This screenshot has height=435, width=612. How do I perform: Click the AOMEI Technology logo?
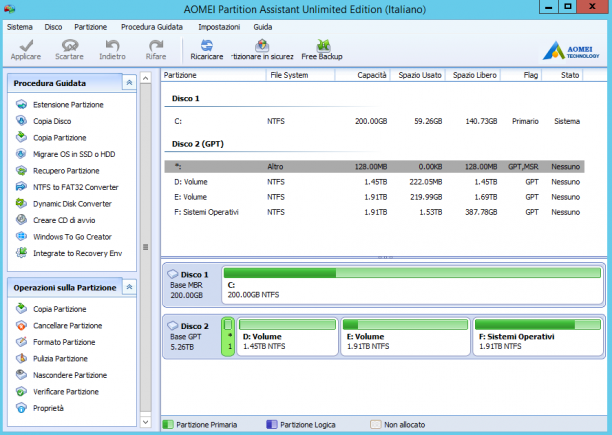coord(571,51)
